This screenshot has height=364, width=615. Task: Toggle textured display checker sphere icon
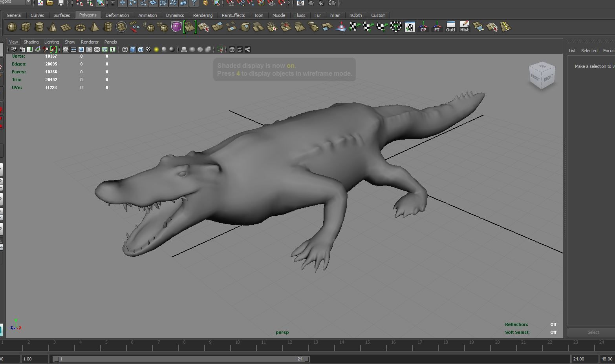148,49
